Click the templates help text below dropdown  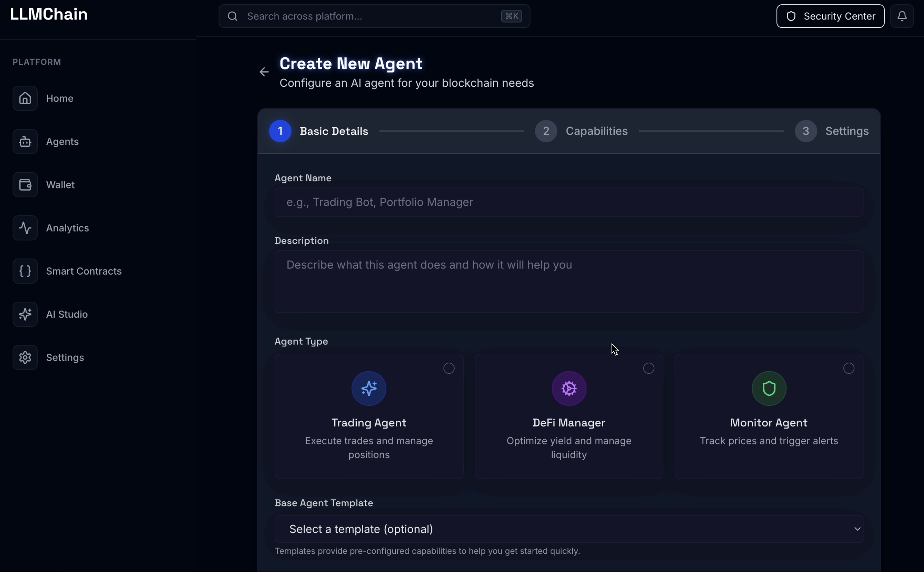coord(427,551)
